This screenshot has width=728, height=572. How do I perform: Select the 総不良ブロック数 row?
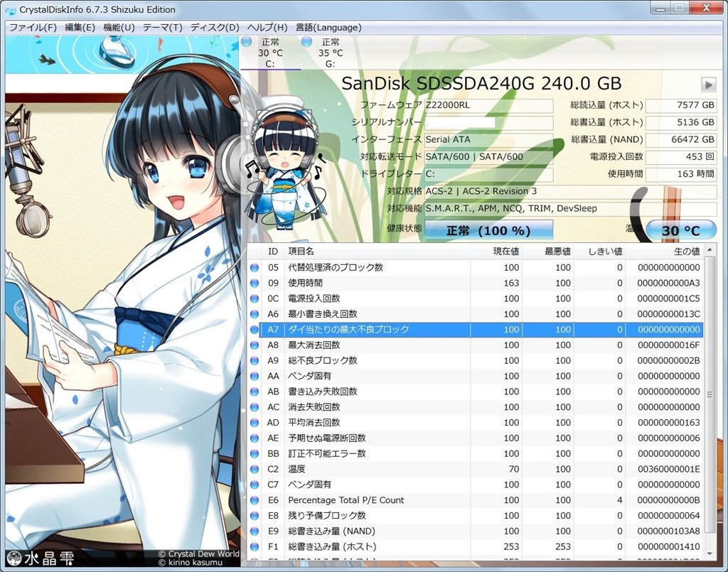click(476, 361)
